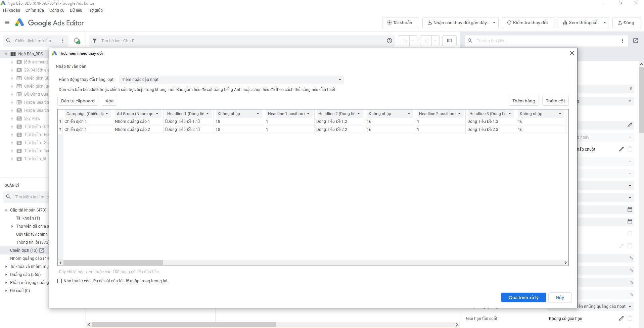644x328 pixels.
Task: Open the hamburger main menu icon
Action: [7, 23]
